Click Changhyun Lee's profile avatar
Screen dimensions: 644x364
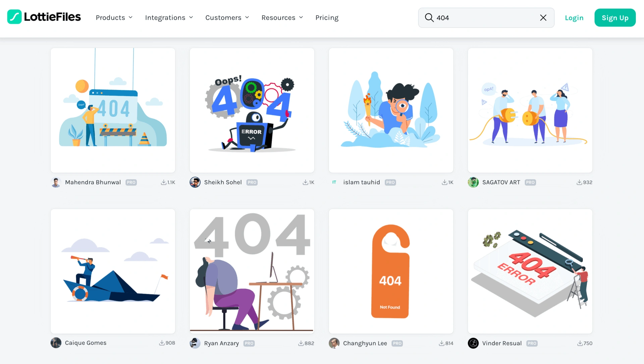pos(334,343)
